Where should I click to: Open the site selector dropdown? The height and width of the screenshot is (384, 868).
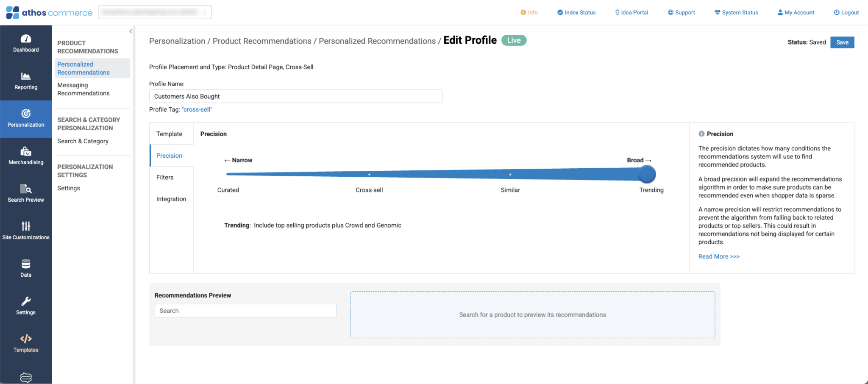pyautogui.click(x=155, y=12)
